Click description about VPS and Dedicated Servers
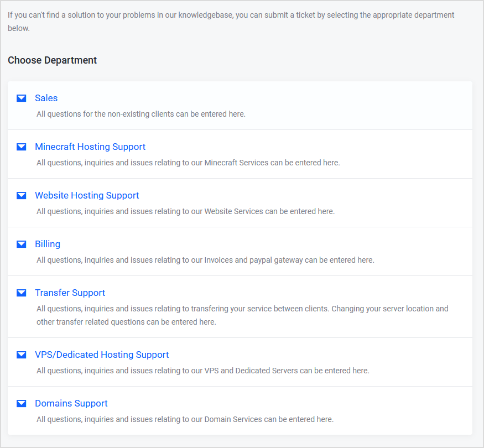 point(203,371)
